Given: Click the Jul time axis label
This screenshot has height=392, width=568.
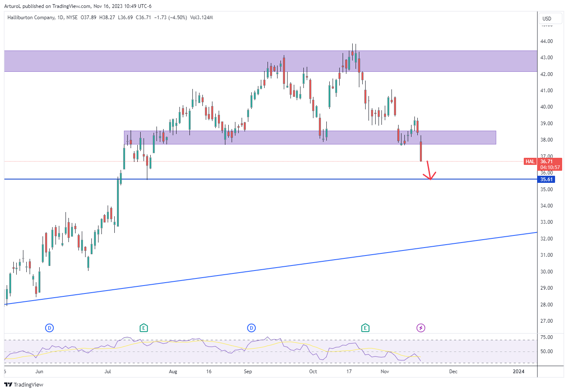Looking at the screenshot, I should point(108,372).
